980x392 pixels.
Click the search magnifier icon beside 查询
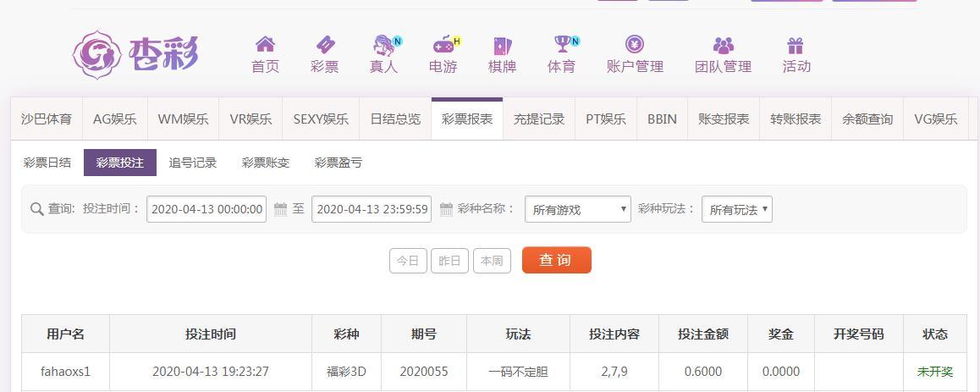point(37,209)
